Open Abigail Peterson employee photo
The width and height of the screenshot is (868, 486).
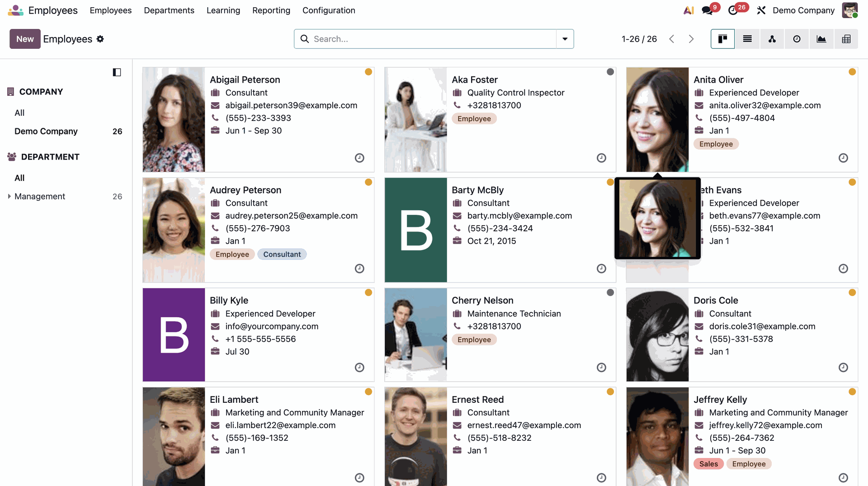tap(174, 120)
